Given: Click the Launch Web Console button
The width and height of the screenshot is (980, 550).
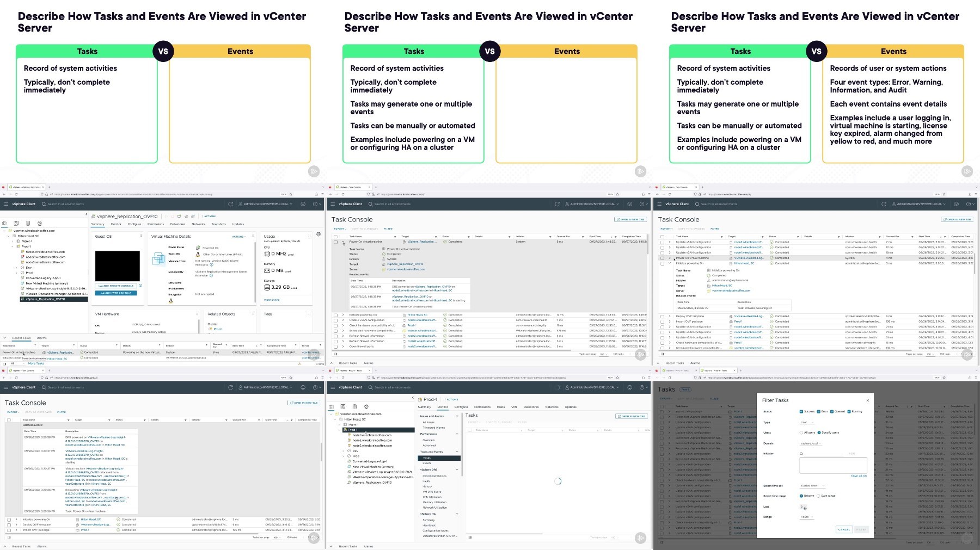Looking at the screenshot, I should (x=116, y=293).
